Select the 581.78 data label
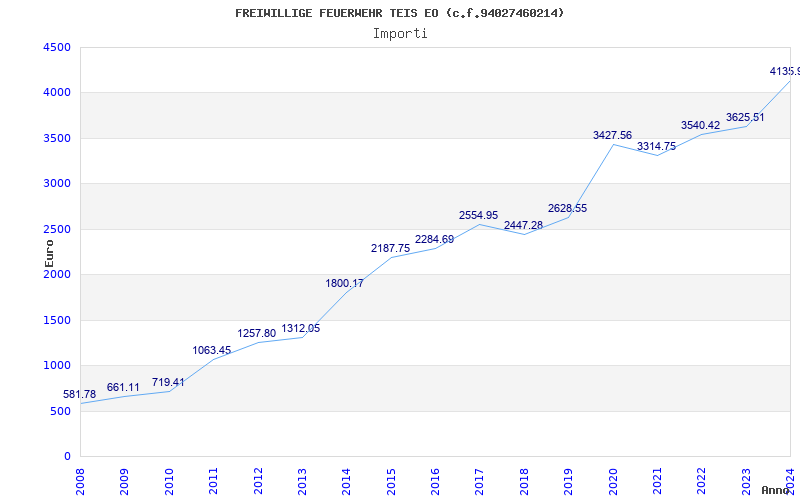Image resolution: width=800 pixels, height=500 pixels. pyautogui.click(x=80, y=395)
